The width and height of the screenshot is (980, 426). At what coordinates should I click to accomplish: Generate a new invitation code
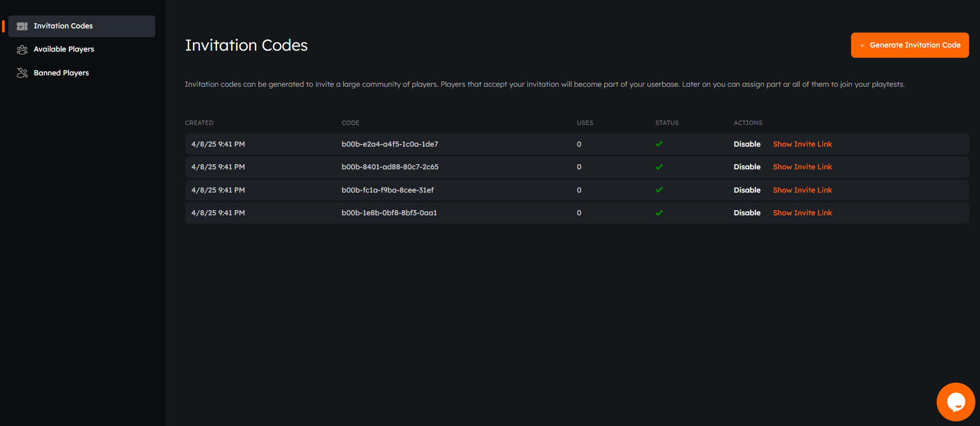click(x=910, y=45)
